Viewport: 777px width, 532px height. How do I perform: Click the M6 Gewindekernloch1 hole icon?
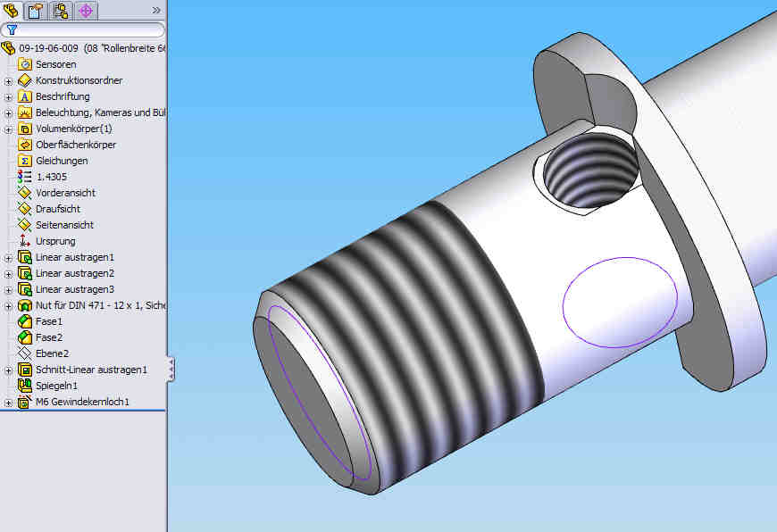[25, 402]
